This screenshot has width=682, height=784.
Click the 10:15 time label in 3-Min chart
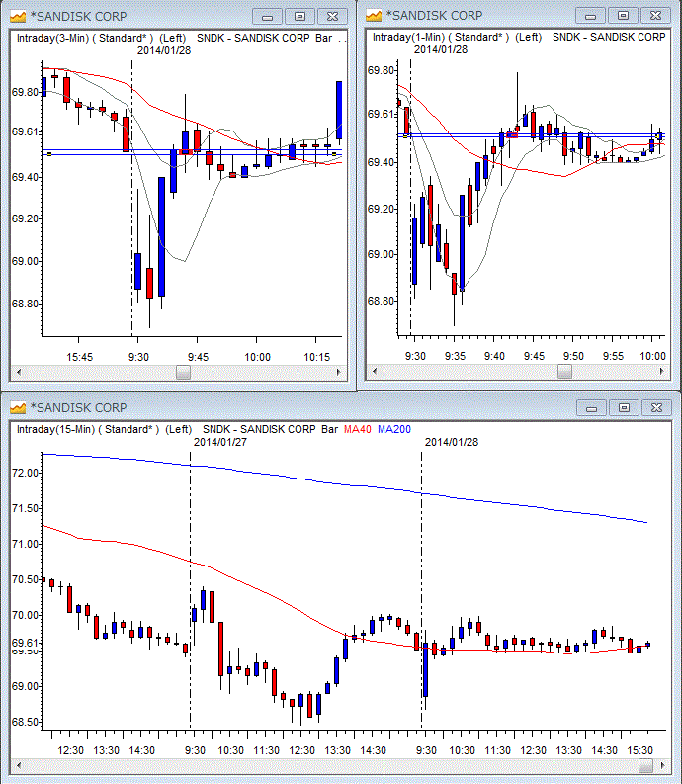click(x=317, y=357)
